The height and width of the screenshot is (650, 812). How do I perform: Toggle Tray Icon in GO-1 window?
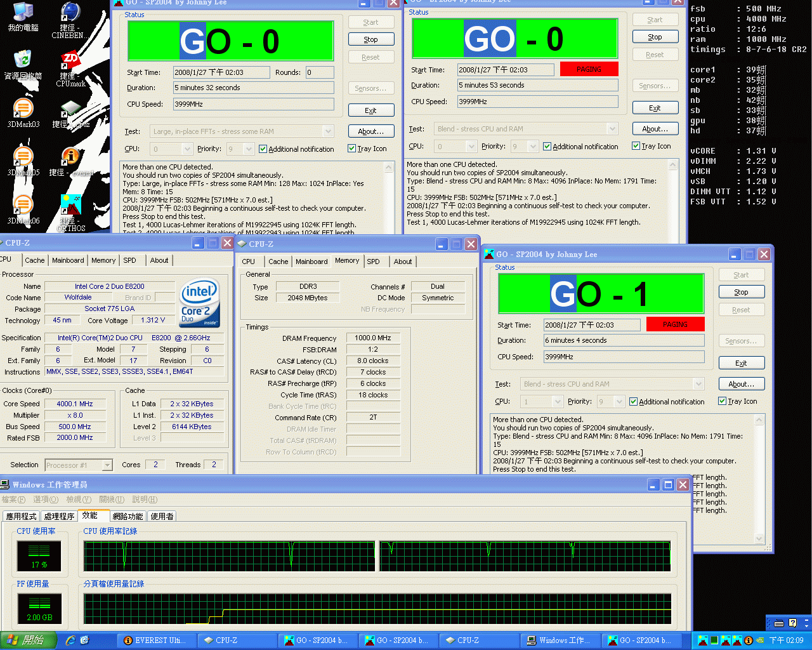[723, 401]
